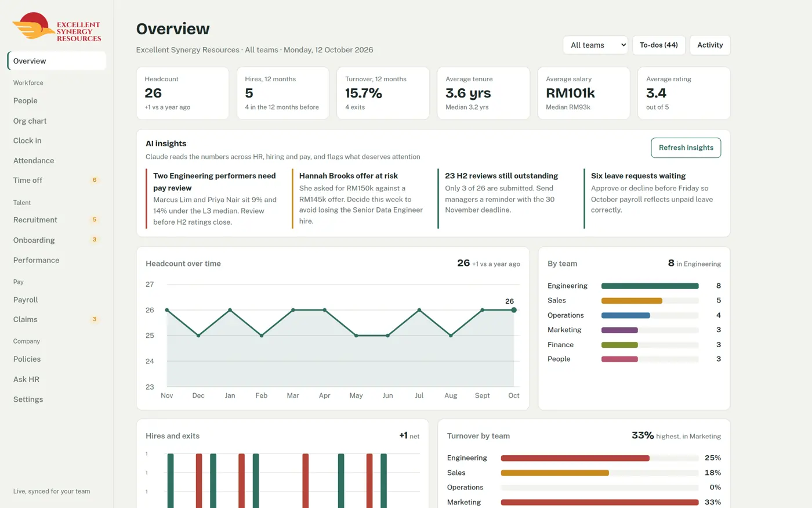Image resolution: width=812 pixels, height=508 pixels.
Task: Click the Time off badge showing 6
Action: tap(95, 180)
